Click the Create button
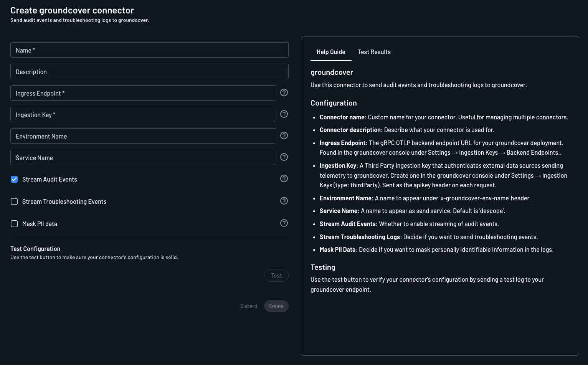The image size is (588, 365). [x=276, y=306]
